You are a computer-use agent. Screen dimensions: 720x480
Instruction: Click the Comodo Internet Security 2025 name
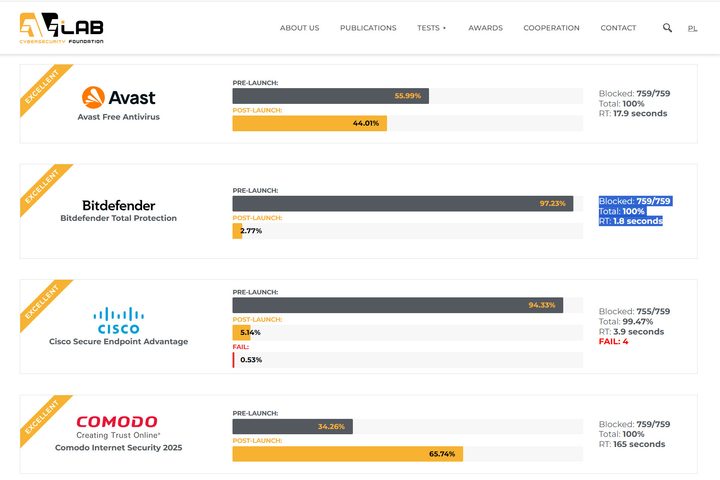coord(118,447)
